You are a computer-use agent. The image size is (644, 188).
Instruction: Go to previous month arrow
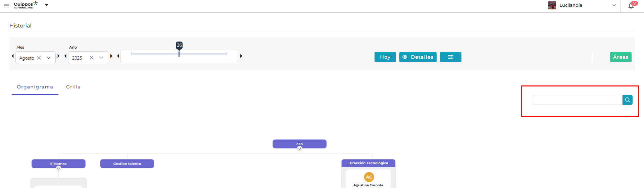click(13, 56)
